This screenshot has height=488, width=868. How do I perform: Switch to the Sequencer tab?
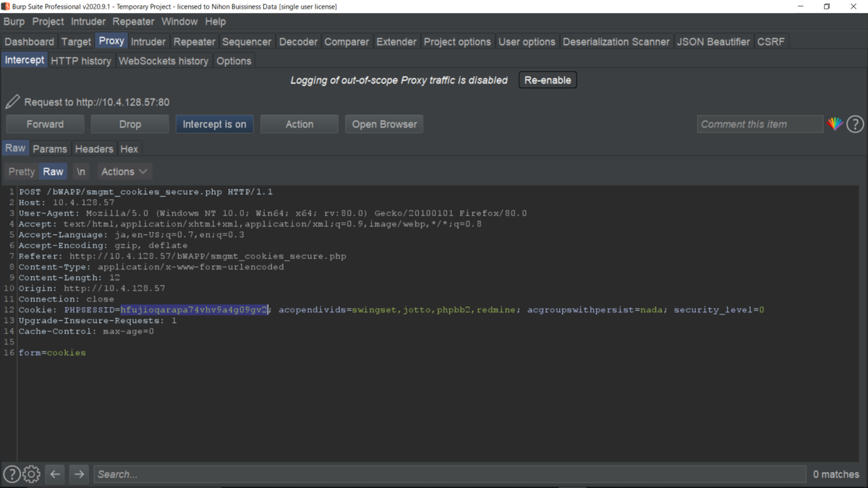pyautogui.click(x=247, y=41)
